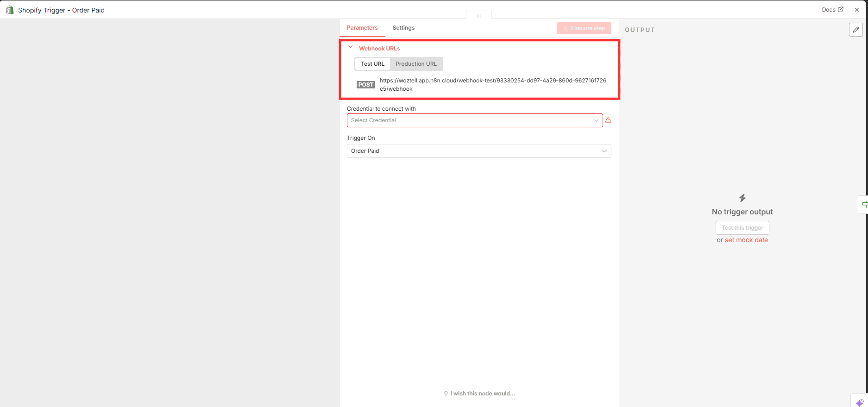
Task: Close the Shopify Trigger node panel
Action: click(x=857, y=10)
